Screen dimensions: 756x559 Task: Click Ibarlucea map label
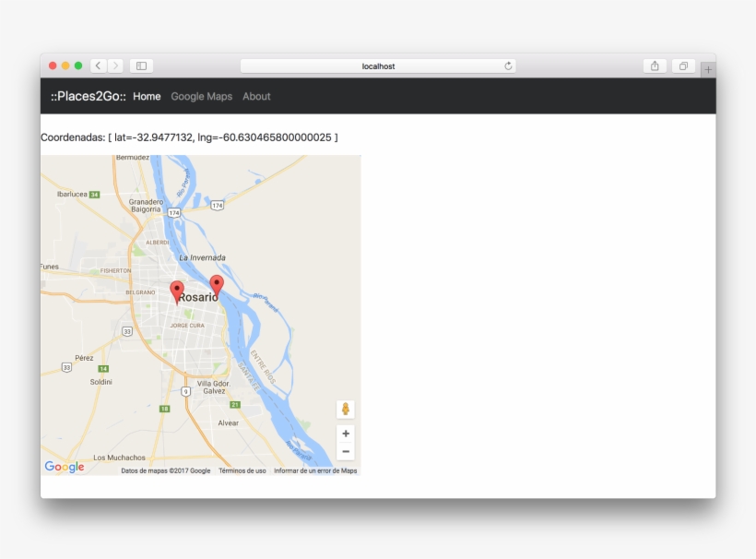click(72, 194)
